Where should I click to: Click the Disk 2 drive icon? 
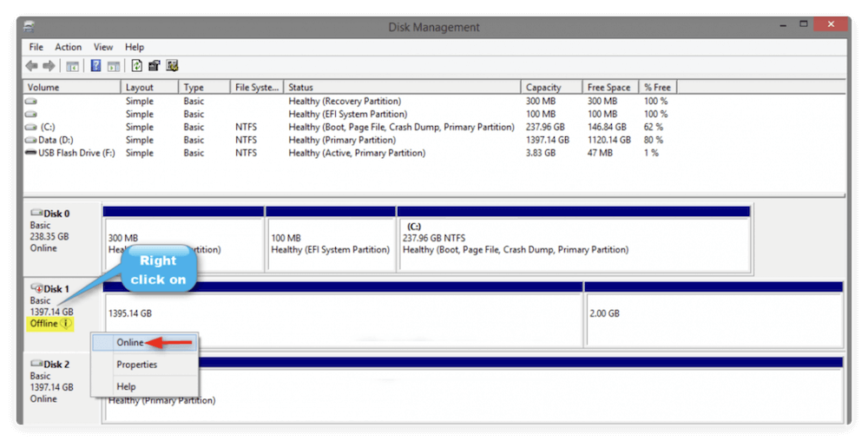click(36, 364)
